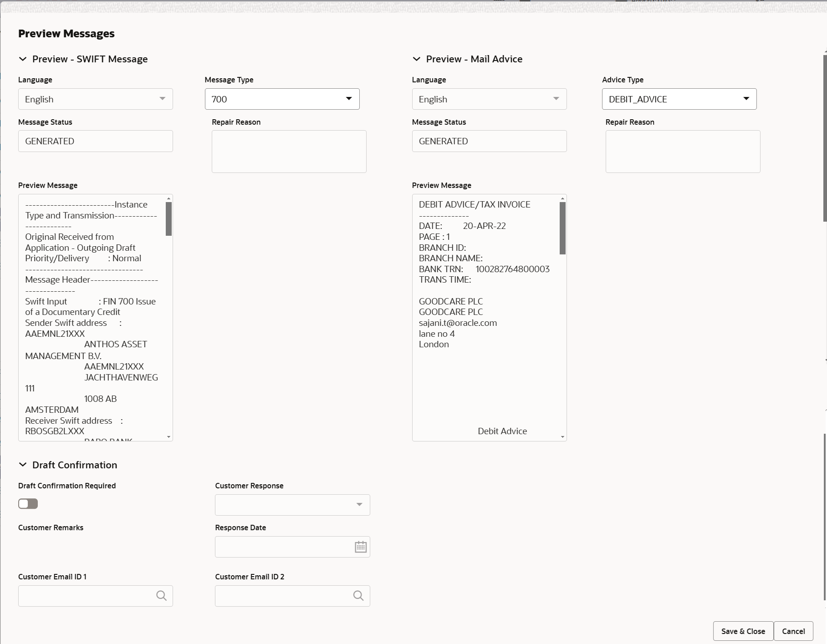This screenshot has width=827, height=644.
Task: Open the Customer Response dropdown
Action: [x=292, y=505]
